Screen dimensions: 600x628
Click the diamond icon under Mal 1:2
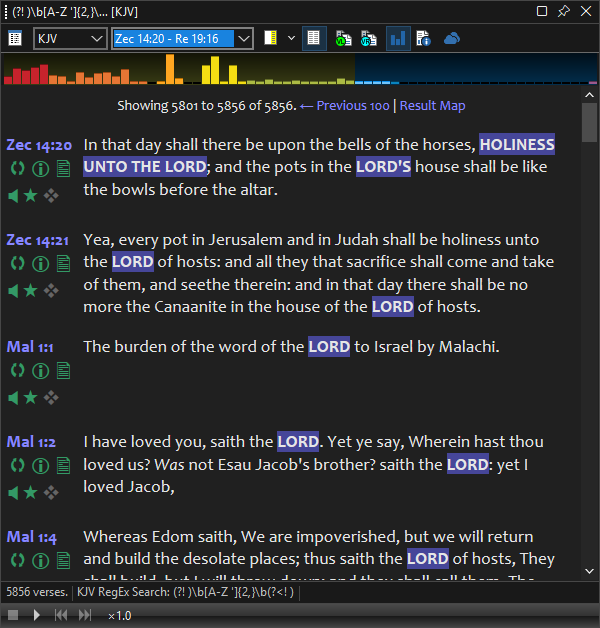(x=51, y=493)
